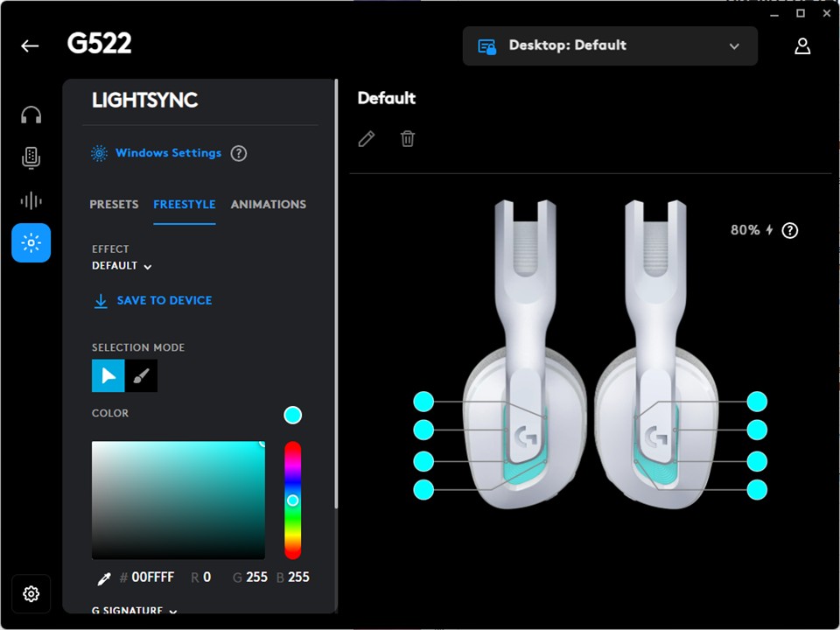Expand the EFFECT Default dropdown
Screen dimensions: 840x630
click(x=122, y=266)
